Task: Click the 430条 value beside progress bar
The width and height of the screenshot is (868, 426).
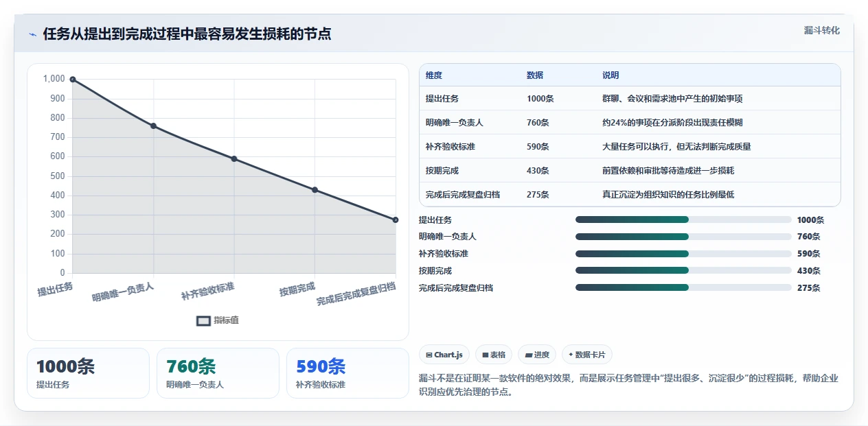Action: pyautogui.click(x=808, y=271)
